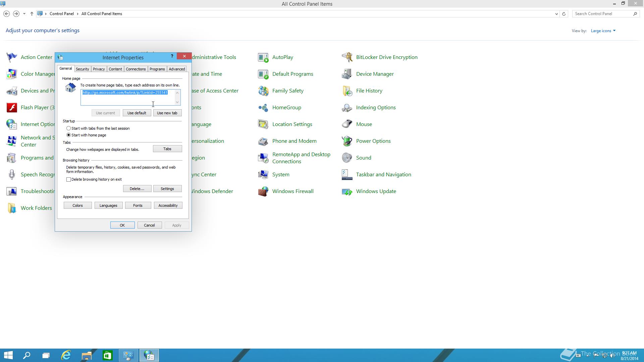This screenshot has width=644, height=362.
Task: Open recent locations dropdown next to Forward
Action: tap(24, 14)
